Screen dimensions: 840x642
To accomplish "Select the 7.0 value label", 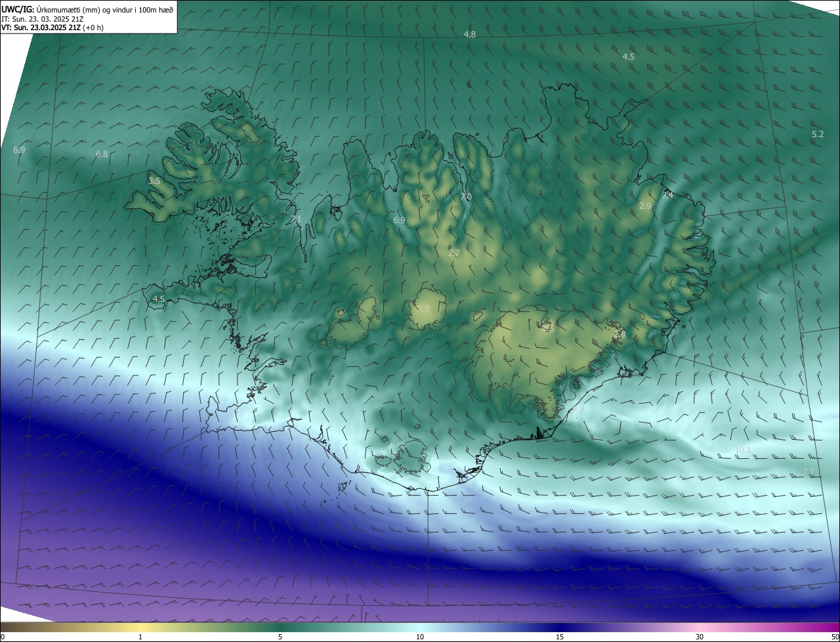I will pos(466,197).
